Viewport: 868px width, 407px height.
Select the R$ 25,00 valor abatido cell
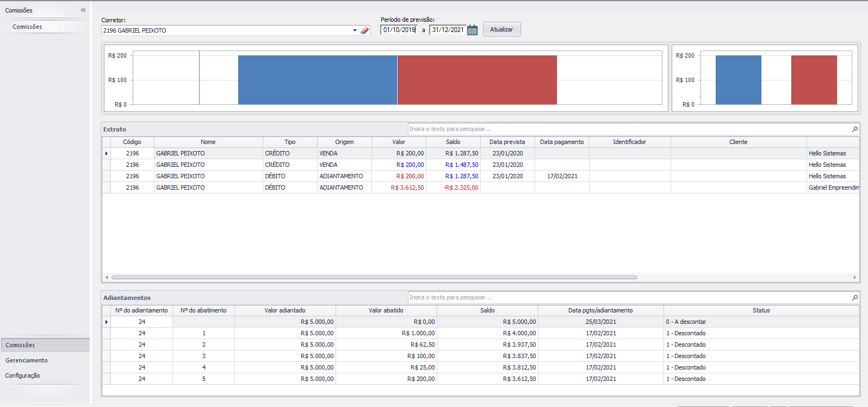click(x=386, y=367)
